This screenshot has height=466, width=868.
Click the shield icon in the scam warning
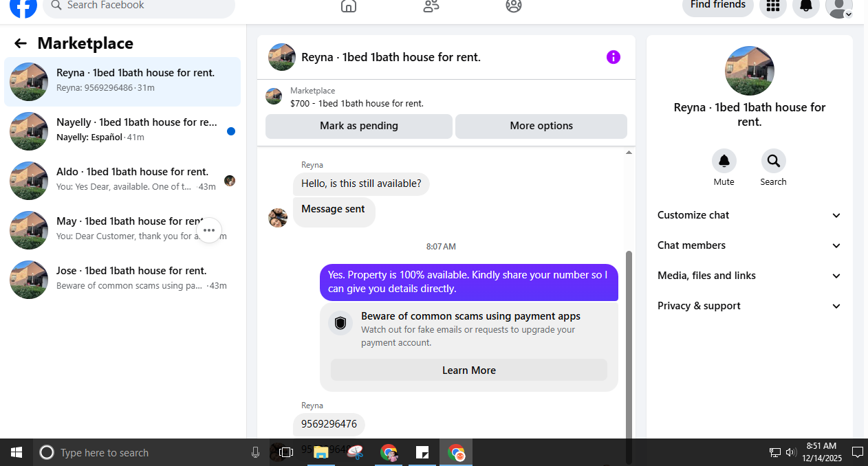click(x=340, y=323)
